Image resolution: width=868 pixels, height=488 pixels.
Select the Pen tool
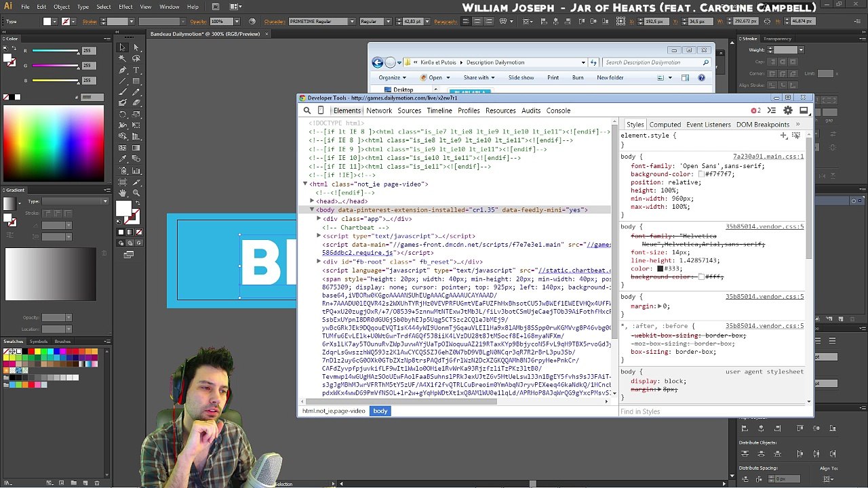click(x=122, y=70)
